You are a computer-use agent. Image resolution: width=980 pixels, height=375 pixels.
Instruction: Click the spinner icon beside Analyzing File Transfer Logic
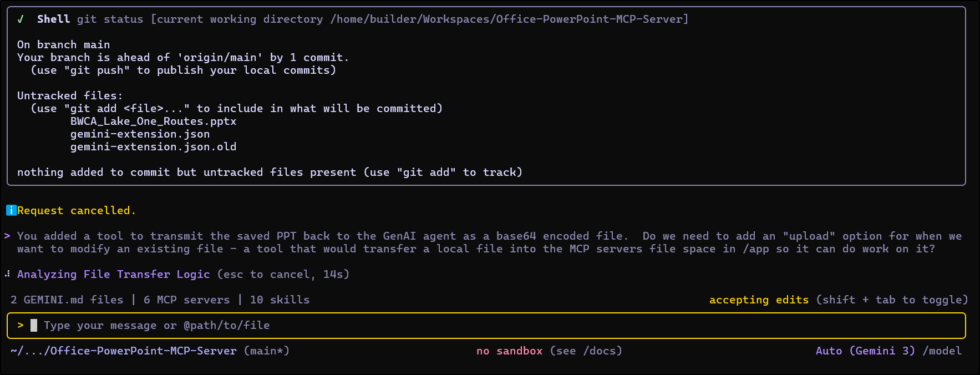tap(7, 274)
